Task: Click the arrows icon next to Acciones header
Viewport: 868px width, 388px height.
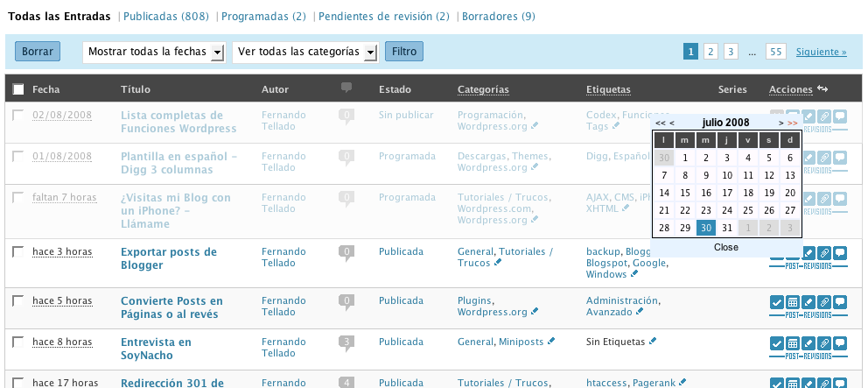Action: coord(822,88)
